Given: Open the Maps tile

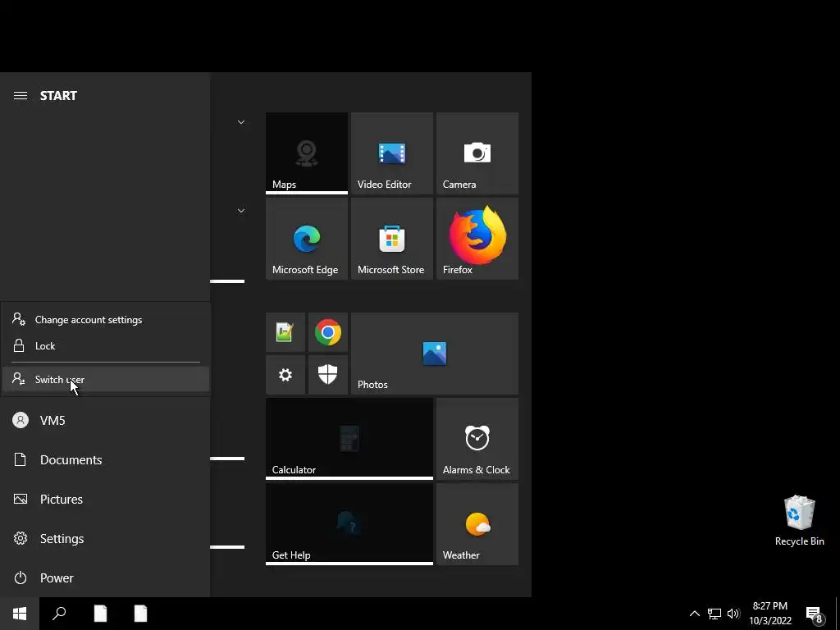Looking at the screenshot, I should point(307,153).
